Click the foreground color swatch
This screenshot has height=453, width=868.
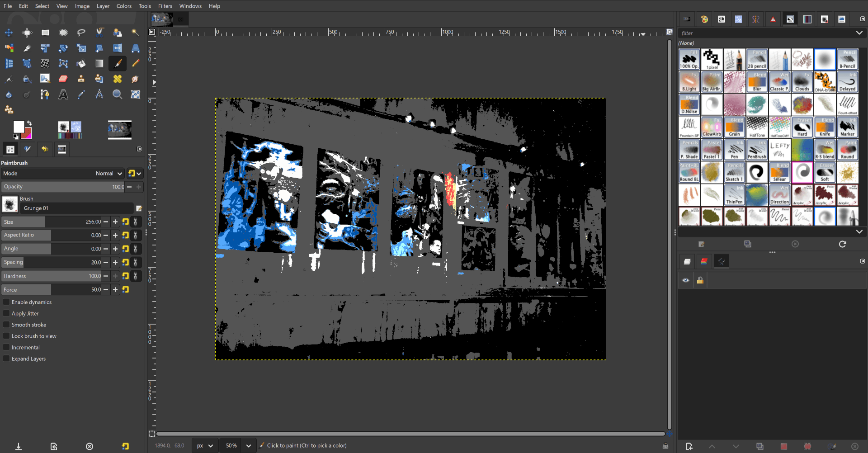coord(19,126)
